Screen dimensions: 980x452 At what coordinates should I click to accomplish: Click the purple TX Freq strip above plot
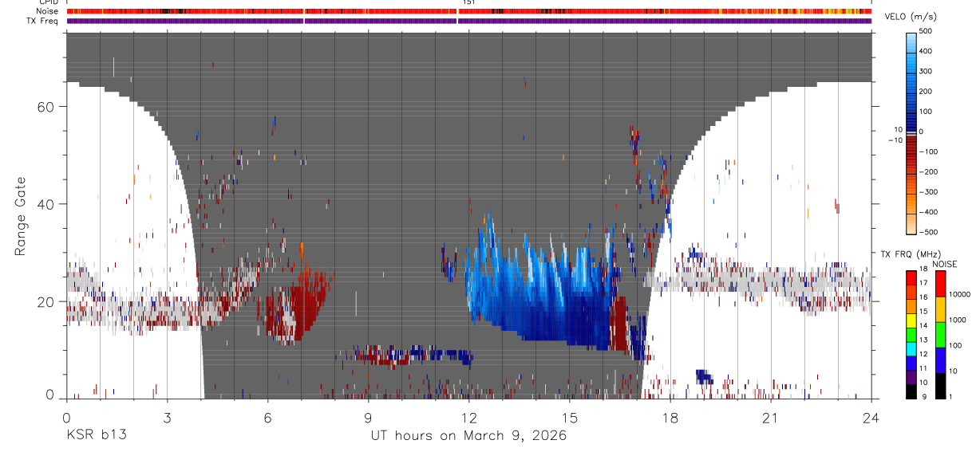coord(468,21)
